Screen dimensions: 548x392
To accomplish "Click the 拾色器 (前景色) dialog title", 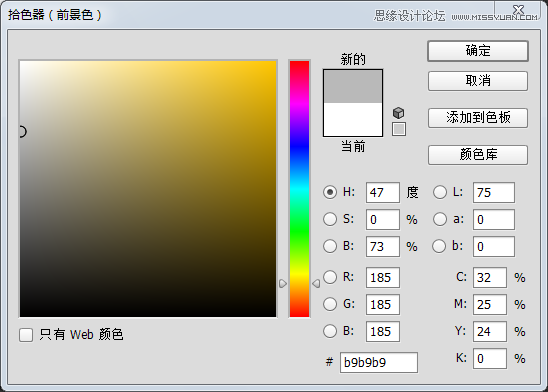I will point(55,15).
